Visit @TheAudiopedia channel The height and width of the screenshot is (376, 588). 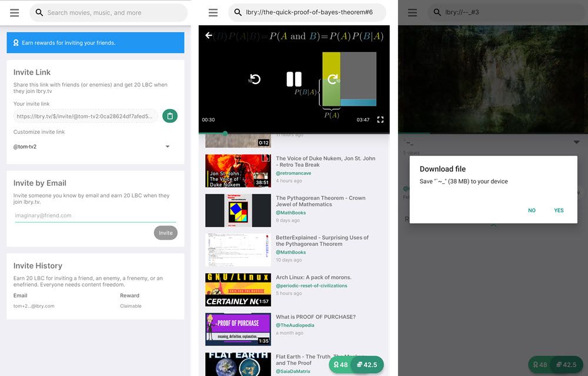pyautogui.click(x=295, y=325)
